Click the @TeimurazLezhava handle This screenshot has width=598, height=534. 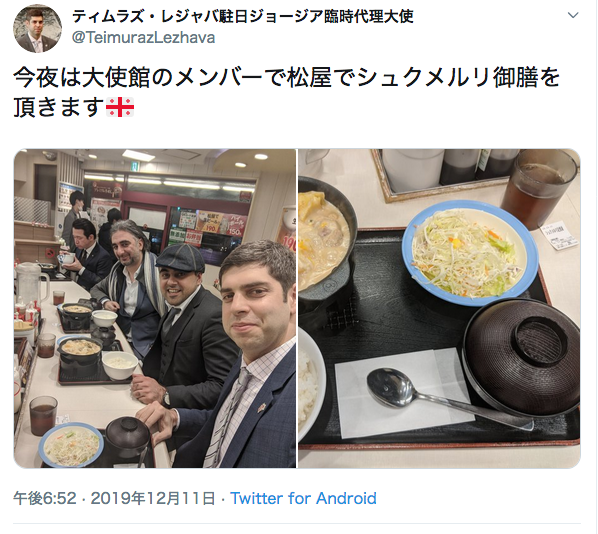pos(143,37)
